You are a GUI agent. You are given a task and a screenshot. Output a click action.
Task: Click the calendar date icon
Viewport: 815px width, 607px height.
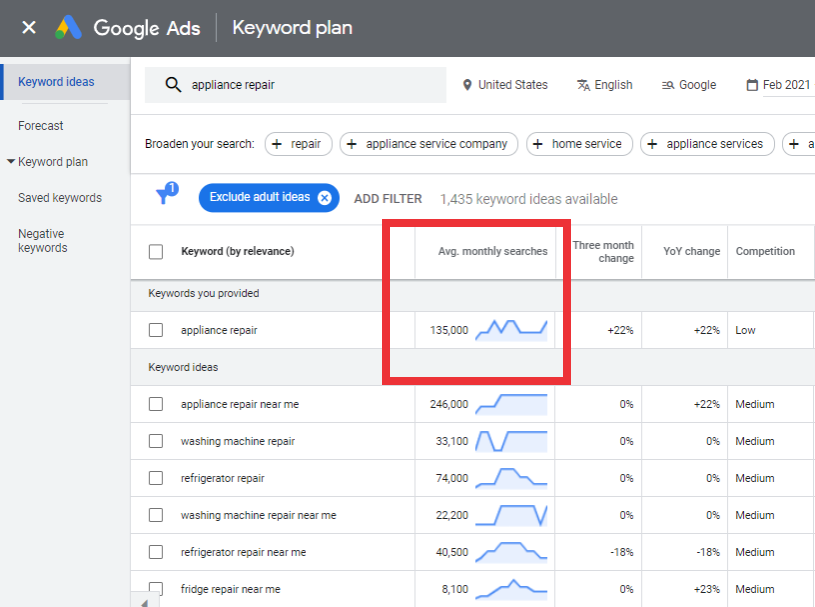tap(752, 85)
